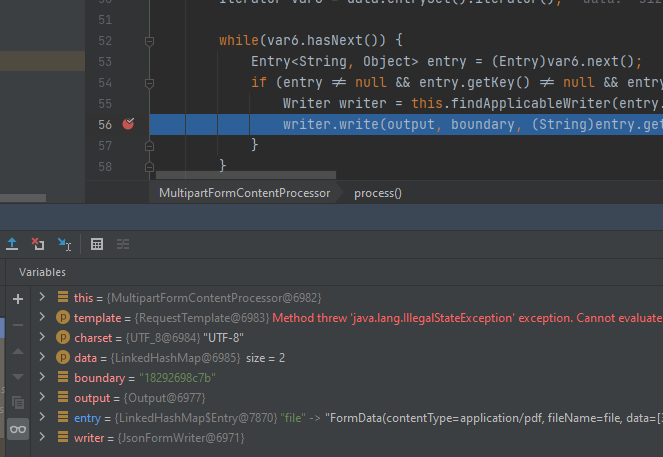
Task: Click the duplicate watch icon
Action: 17,402
